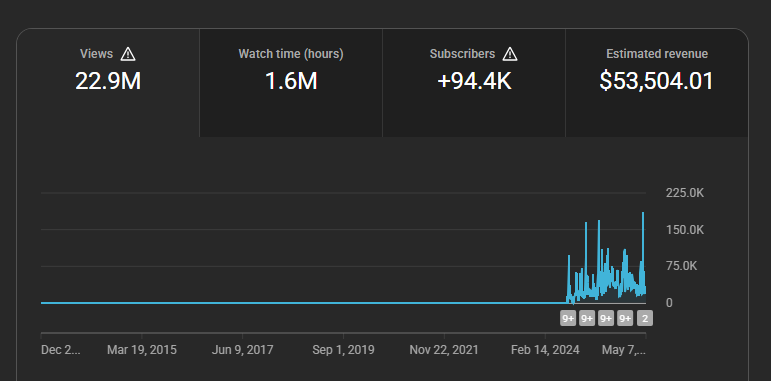The image size is (771, 381).
Task: Click the Nov 22, 2021 axis date
Action: pos(444,350)
